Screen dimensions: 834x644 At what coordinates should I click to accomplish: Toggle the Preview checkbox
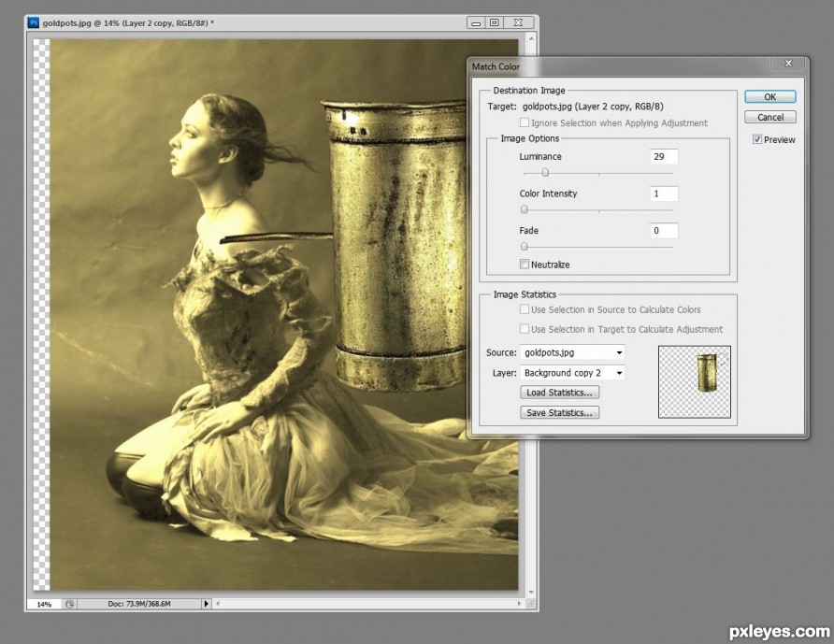click(x=757, y=139)
